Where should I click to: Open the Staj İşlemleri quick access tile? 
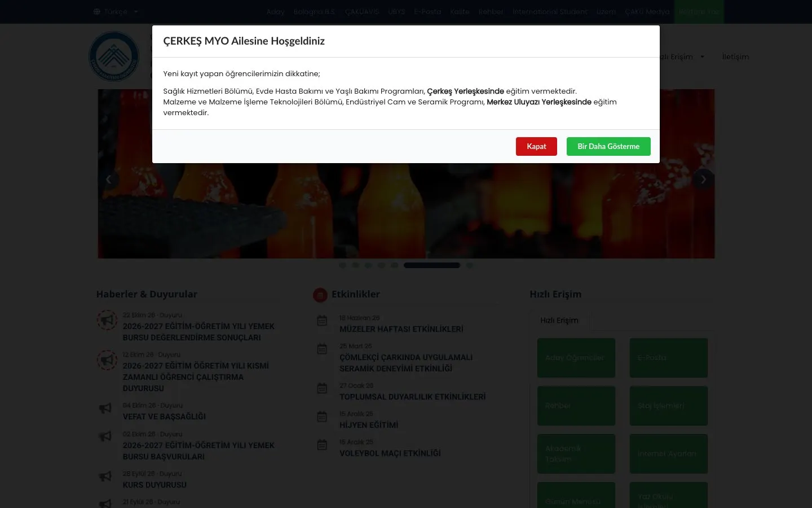click(668, 406)
